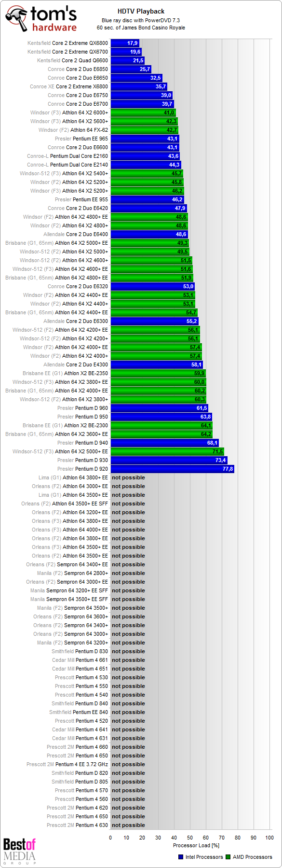282x868 pixels.
Task: Click the 64,1 value on the Athlon X2 BE-2300 bar
Action: coord(206,425)
